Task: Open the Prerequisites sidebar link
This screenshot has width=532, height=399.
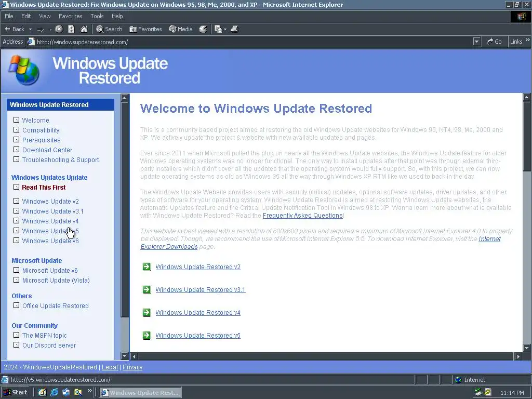Action: tap(41, 140)
